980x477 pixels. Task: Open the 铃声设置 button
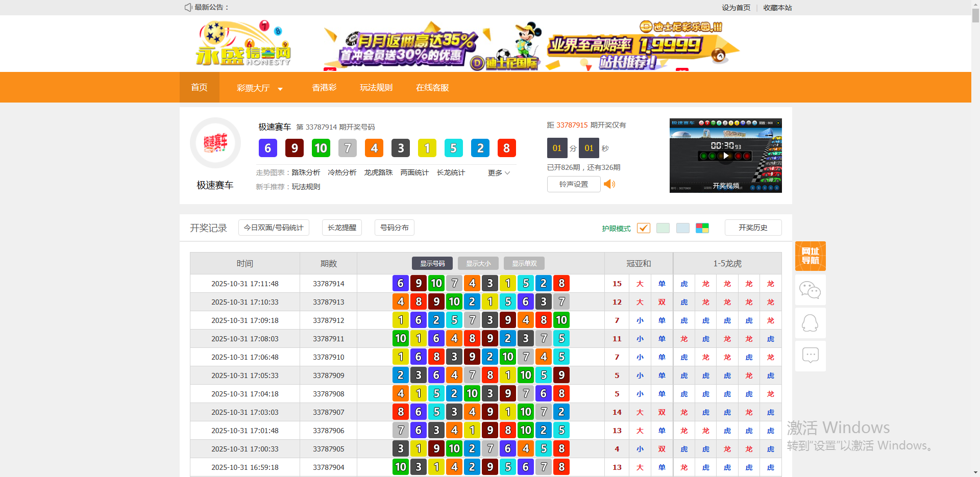(x=573, y=184)
